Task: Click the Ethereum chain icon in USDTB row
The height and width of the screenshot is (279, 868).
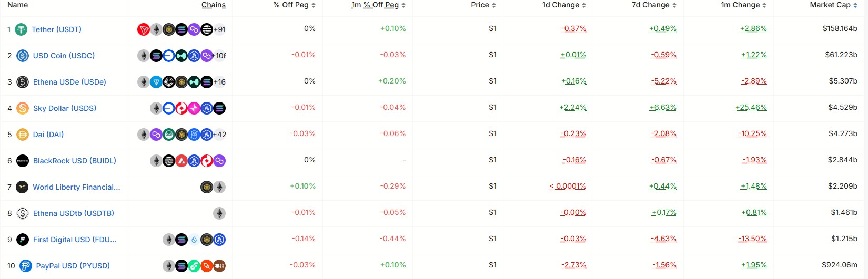Action: [x=219, y=213]
